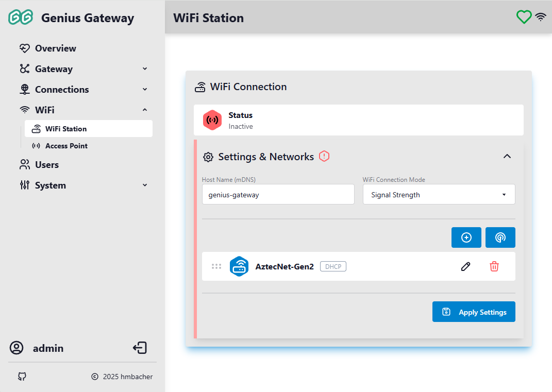Open the Access Point page
The height and width of the screenshot is (392, 552).
pyautogui.click(x=66, y=146)
